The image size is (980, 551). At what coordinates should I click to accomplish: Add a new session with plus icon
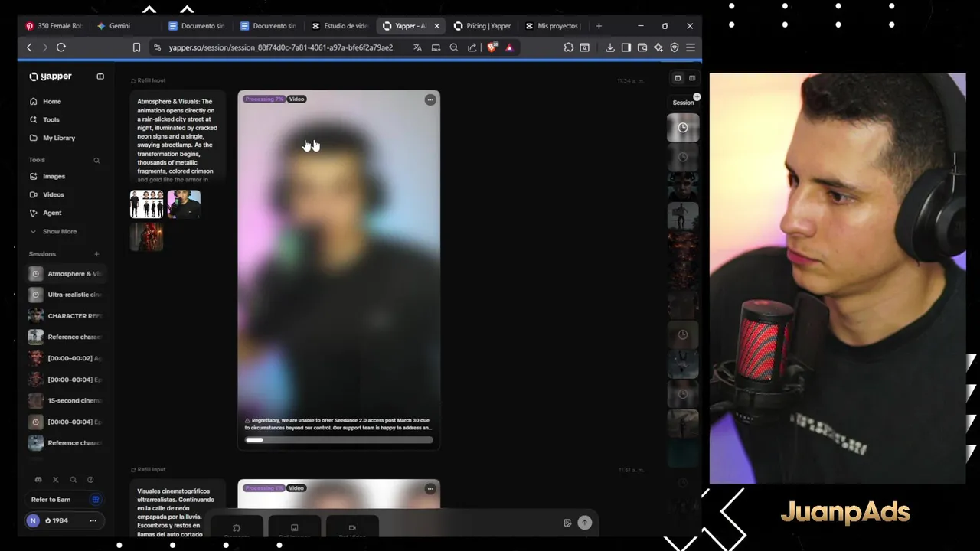tap(96, 254)
